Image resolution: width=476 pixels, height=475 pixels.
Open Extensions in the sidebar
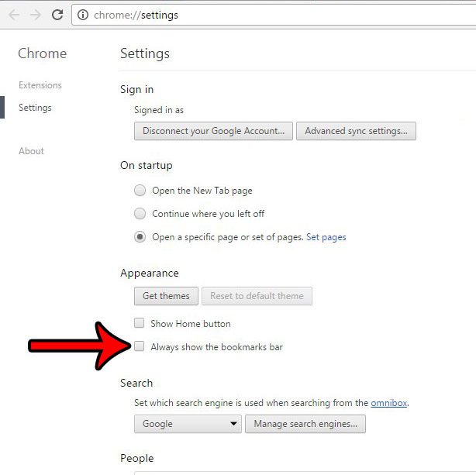click(40, 85)
